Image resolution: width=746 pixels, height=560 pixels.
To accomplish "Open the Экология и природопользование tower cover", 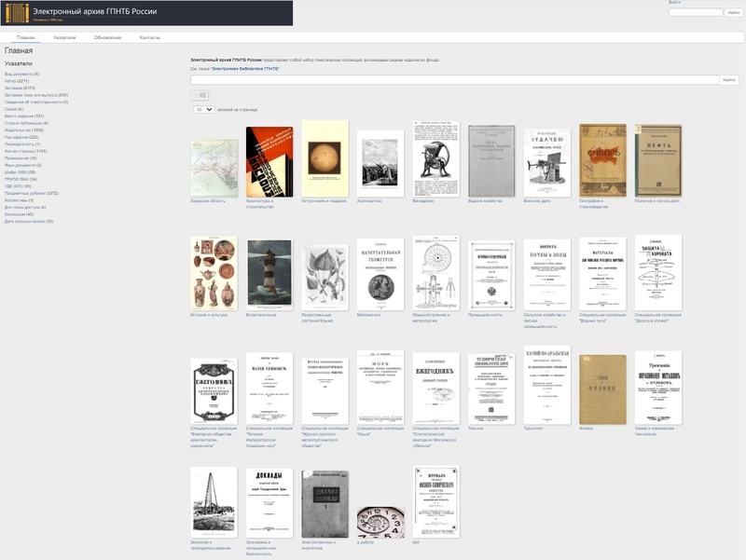I will [214, 501].
